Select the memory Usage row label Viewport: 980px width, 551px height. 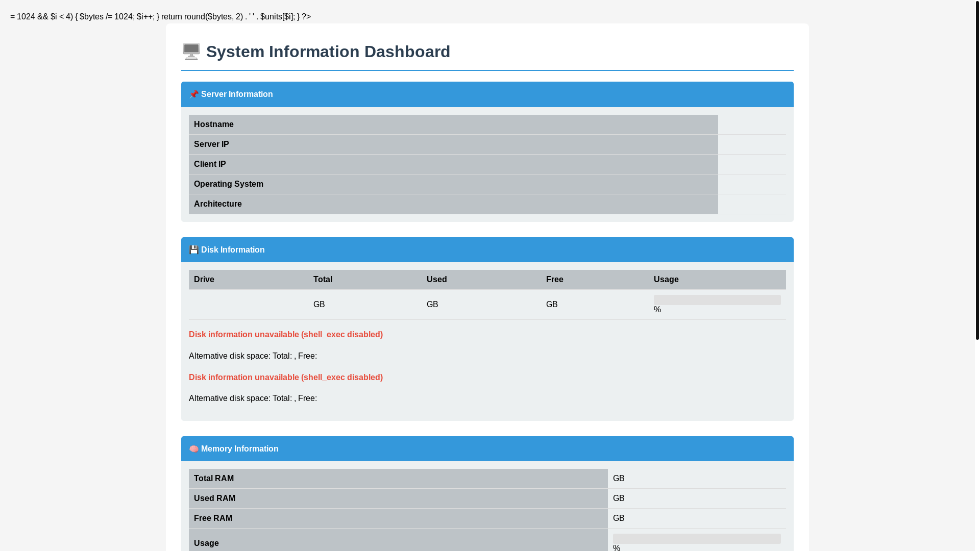(x=206, y=543)
